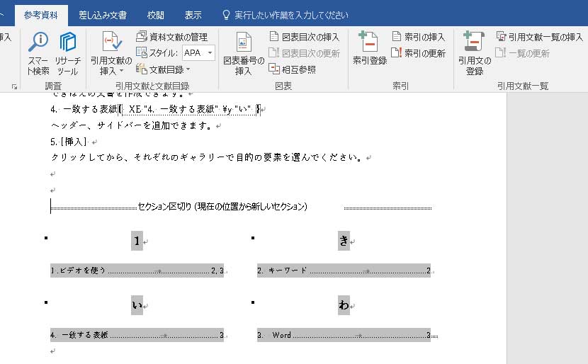Screen dimensions: 588x364
Task: Open the 校閲 review tab
Action: (156, 15)
